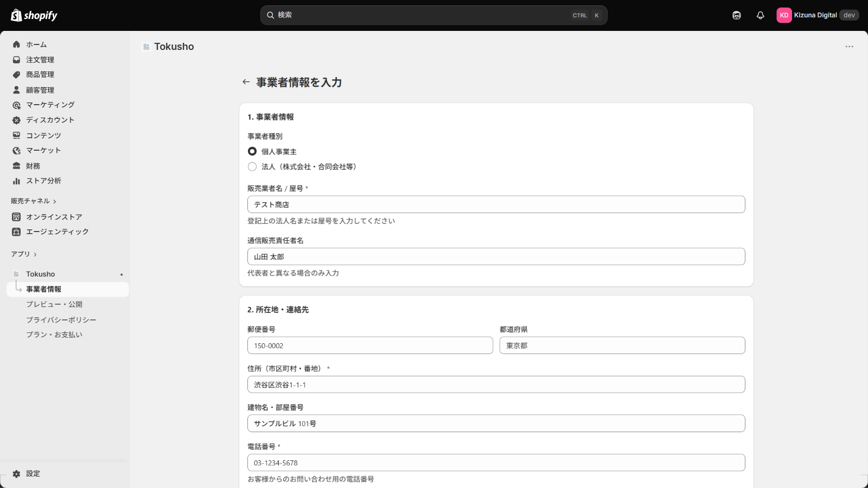Open コンテンツ icon in sidebar
Image resolution: width=868 pixels, height=488 pixels.
tap(16, 136)
